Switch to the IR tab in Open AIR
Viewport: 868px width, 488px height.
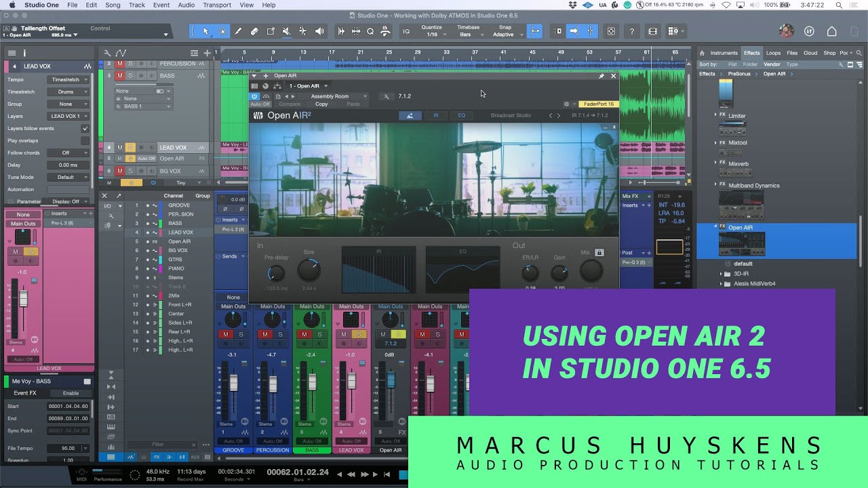tap(436, 115)
